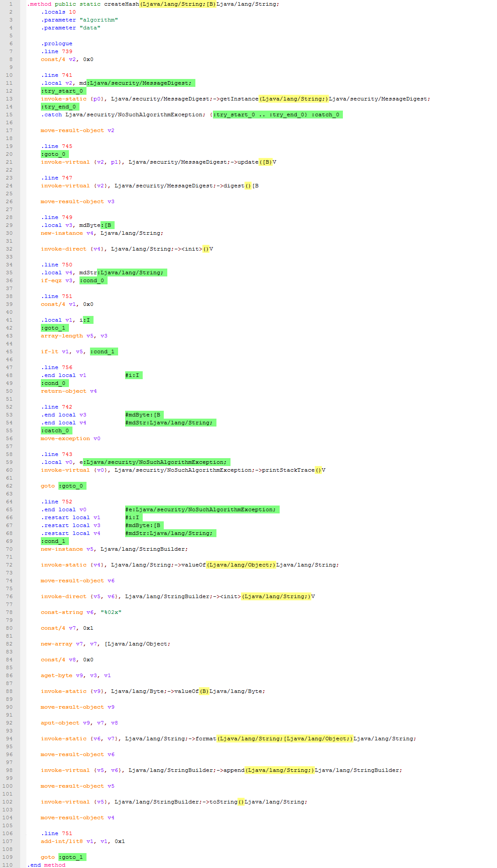Image resolution: width=497 pixels, height=868 pixels.
Task: Click the "algorithm" parameter string
Action: pos(99,20)
